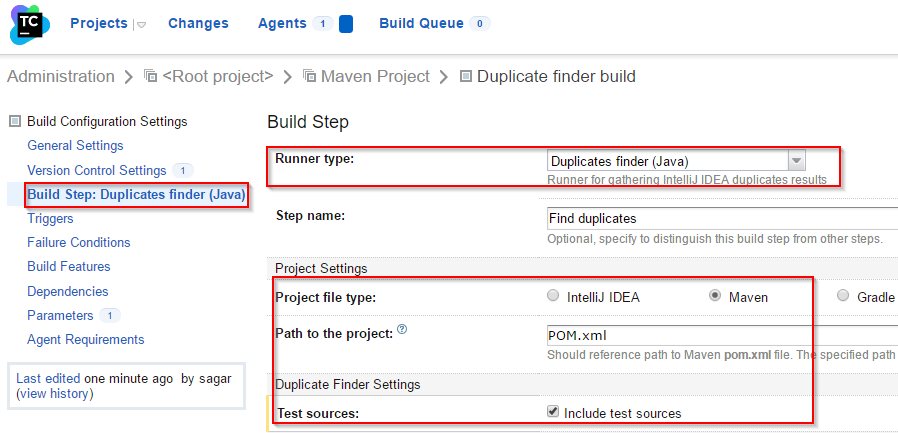
Task: Click the TeamCity logo icon
Action: 30,24
